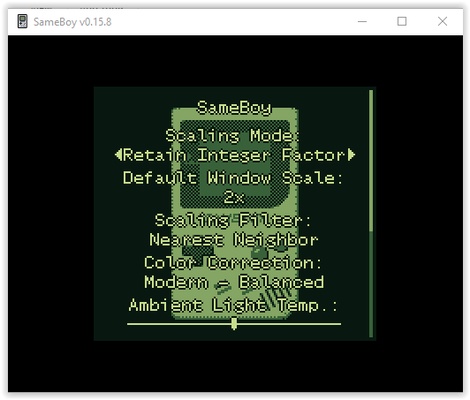This screenshot has width=470, height=400.
Task: Click the SameBoy v0.15.8 title bar text
Action: point(72,22)
